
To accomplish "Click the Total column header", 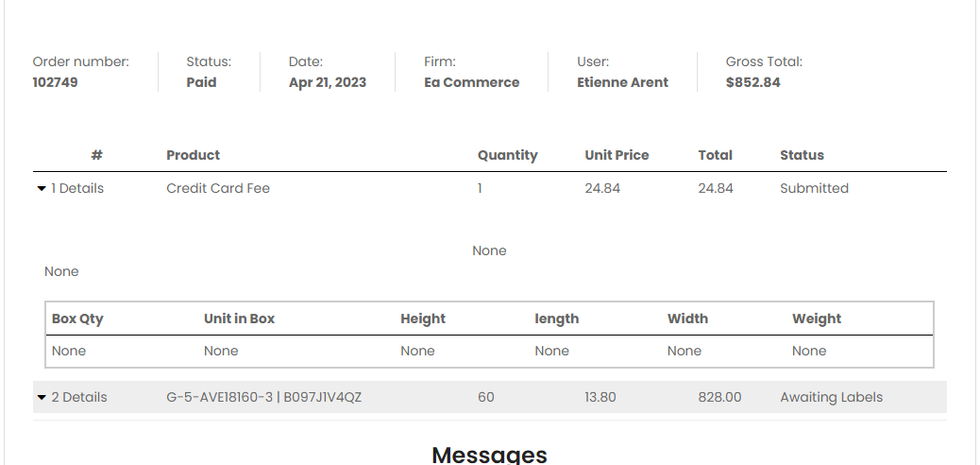I will click(x=715, y=155).
